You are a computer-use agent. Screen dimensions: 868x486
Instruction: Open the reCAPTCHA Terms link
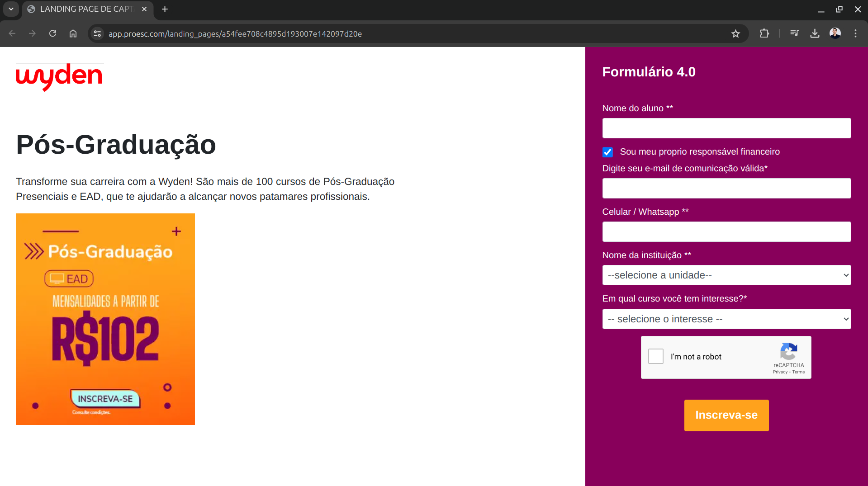pyautogui.click(x=798, y=372)
